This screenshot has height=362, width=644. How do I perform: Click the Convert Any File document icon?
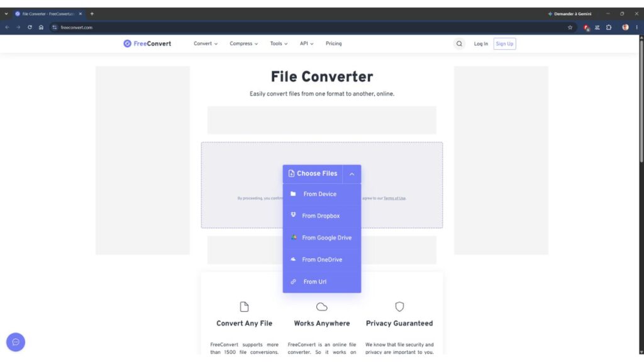(x=245, y=307)
